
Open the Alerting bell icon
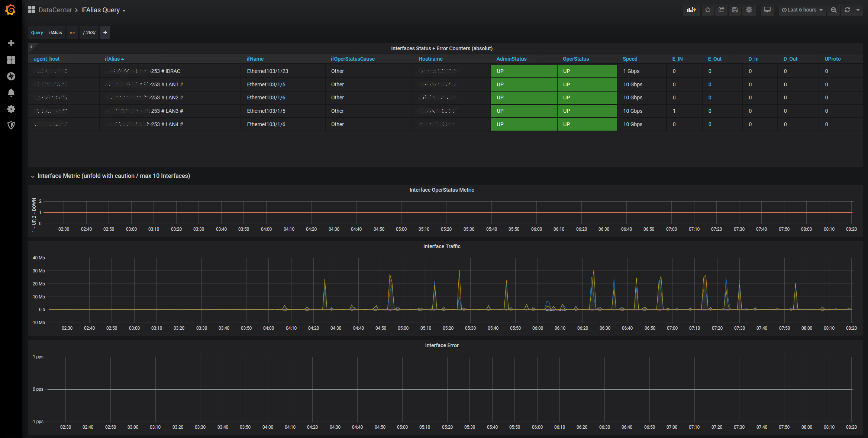(11, 93)
